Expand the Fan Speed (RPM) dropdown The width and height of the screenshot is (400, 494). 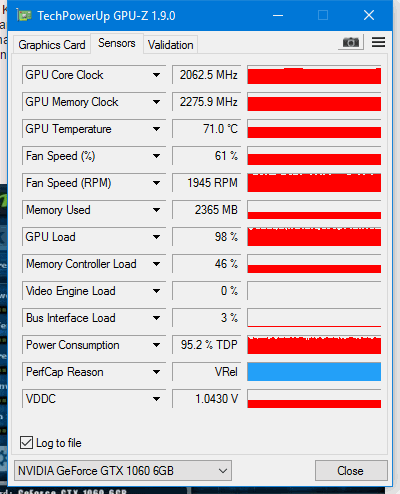point(156,183)
